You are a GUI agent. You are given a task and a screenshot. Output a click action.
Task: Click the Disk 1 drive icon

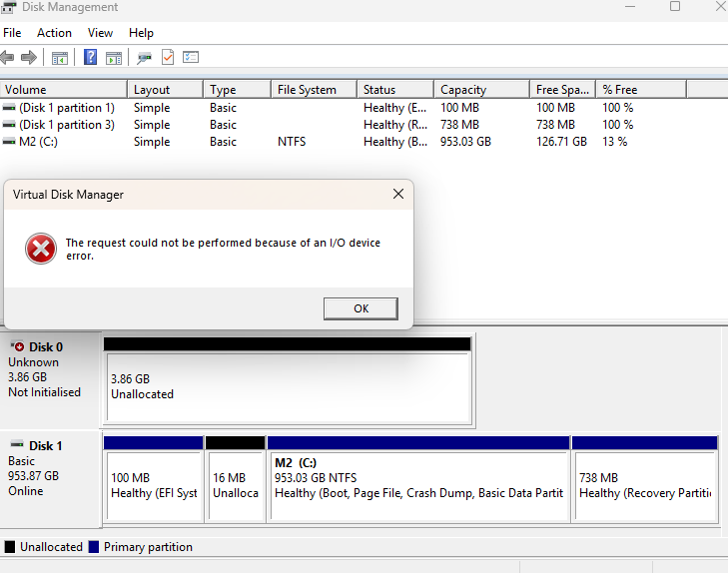[17, 444]
